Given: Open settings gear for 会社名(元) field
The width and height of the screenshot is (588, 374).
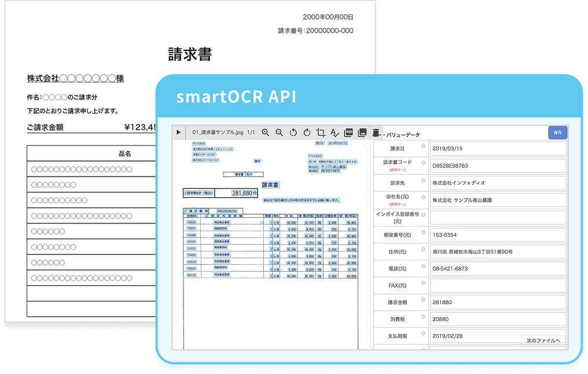Looking at the screenshot, I should (423, 197).
